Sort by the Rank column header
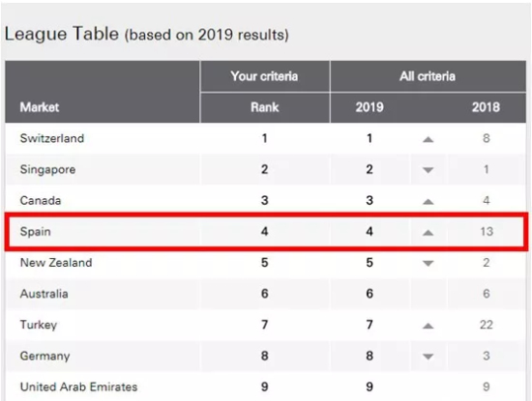Screen dimensions: 532x401 [x=265, y=107]
